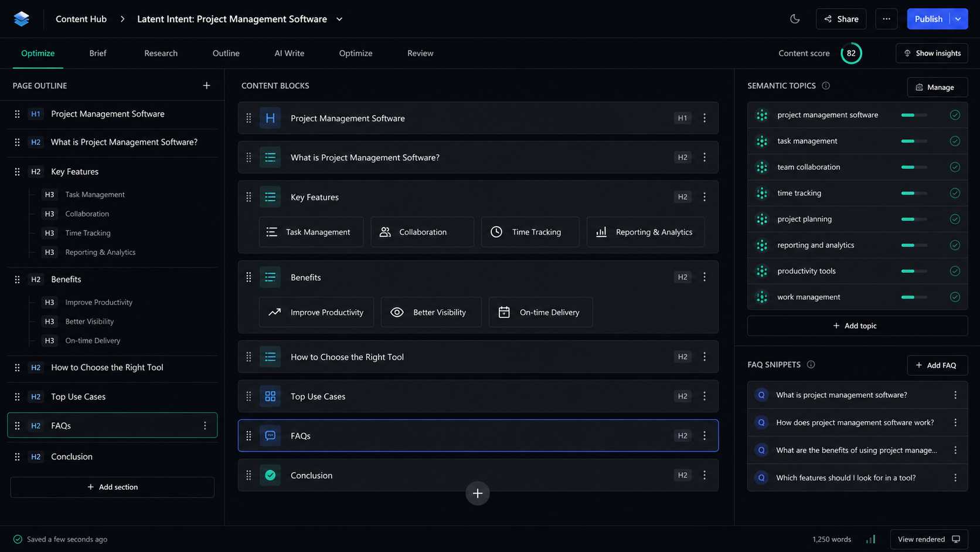
Task: Open options for 'What is project management software?' FAQ
Action: click(x=955, y=395)
